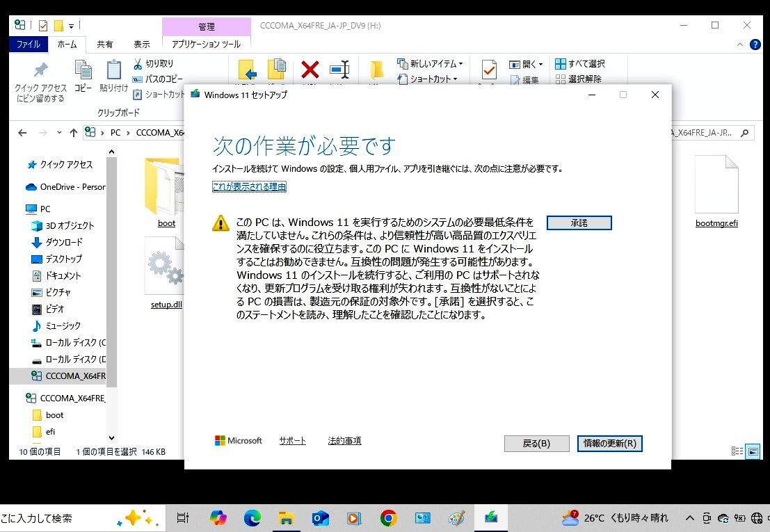The width and height of the screenshot is (770, 532).
Task: Click the scissors 切り取り icon
Action: pos(138,64)
